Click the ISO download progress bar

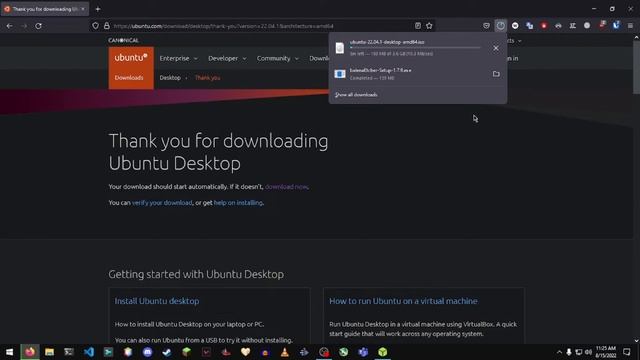point(415,48)
